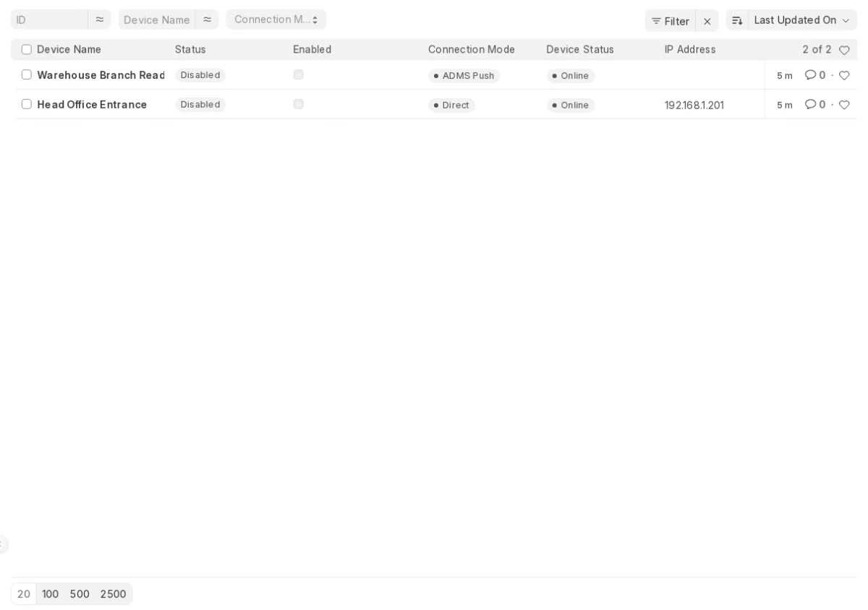Like the Head Office Entrance row

pos(844,105)
